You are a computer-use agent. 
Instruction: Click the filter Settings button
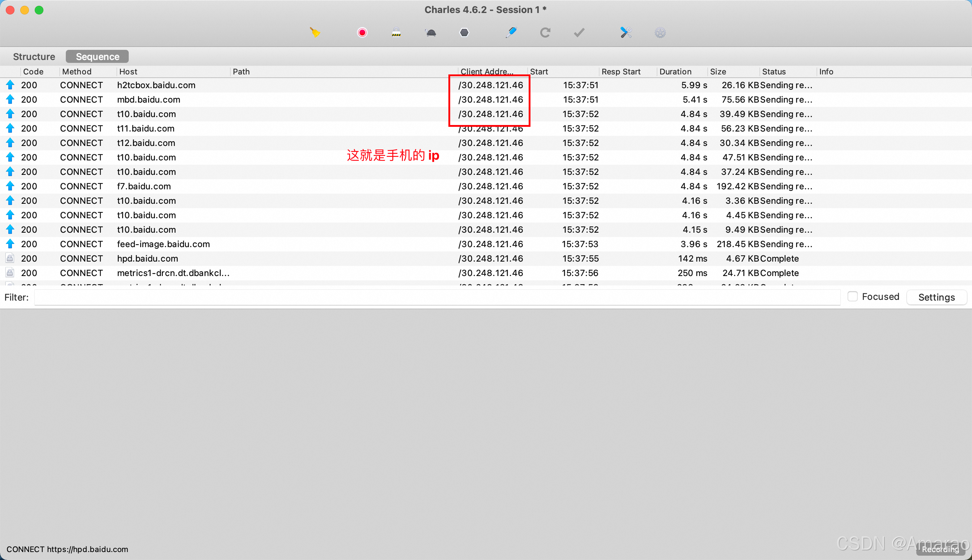pyautogui.click(x=936, y=297)
